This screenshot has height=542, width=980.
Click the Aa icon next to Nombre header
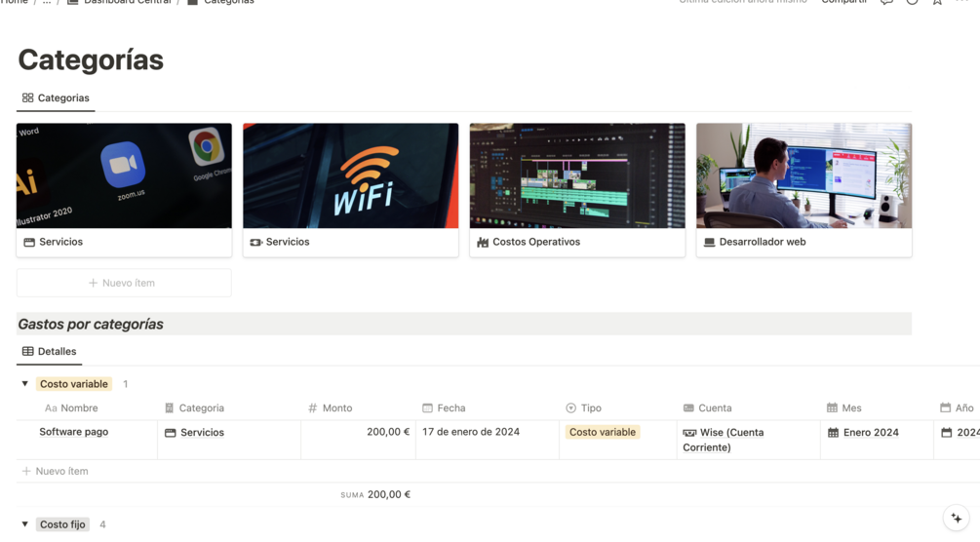pos(51,408)
